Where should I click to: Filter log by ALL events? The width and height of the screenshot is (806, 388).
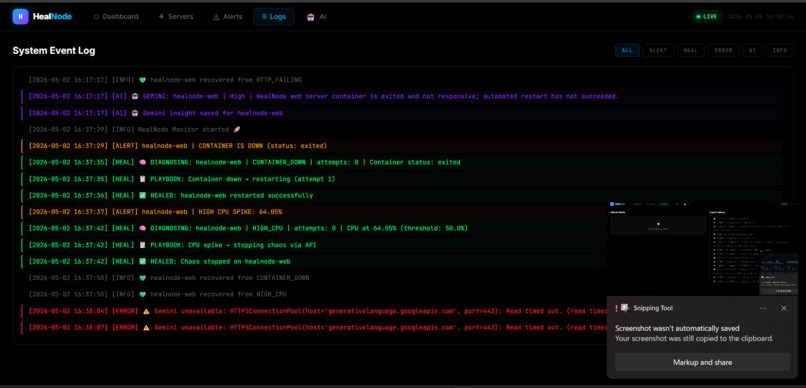click(627, 50)
